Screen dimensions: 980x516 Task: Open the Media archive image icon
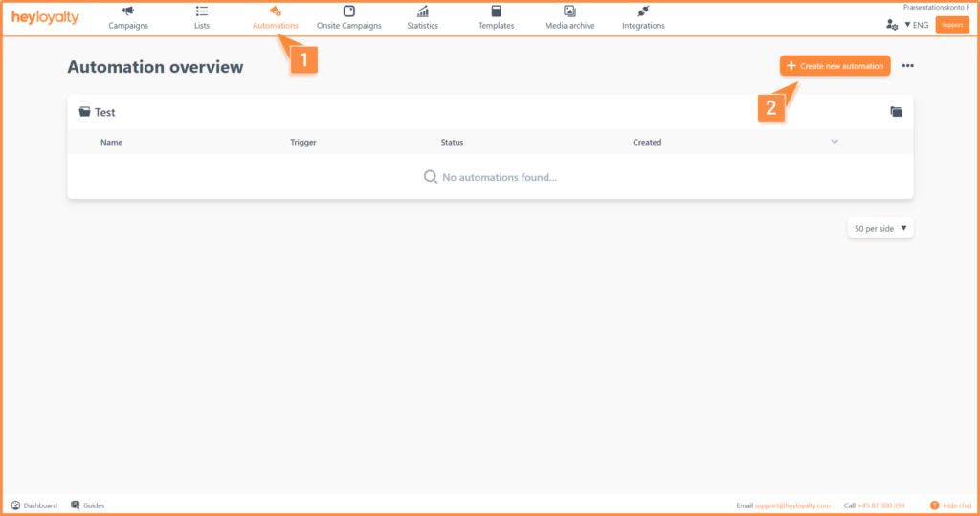pyautogui.click(x=569, y=11)
